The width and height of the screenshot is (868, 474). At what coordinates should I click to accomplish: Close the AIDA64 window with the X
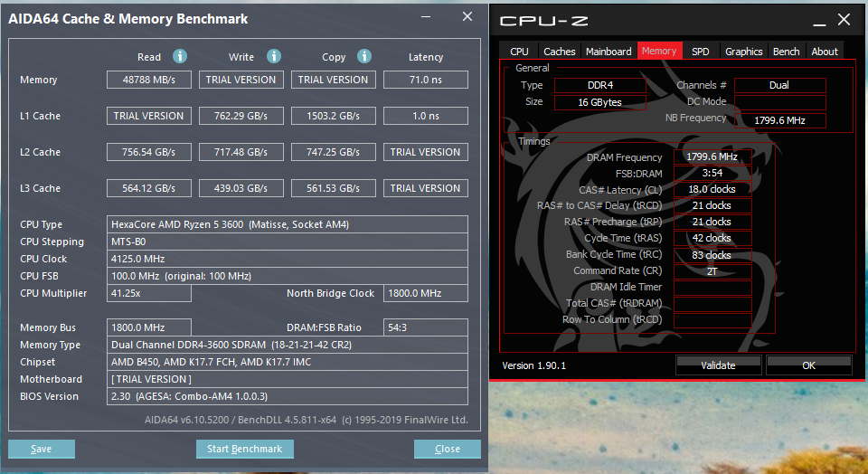point(467,17)
